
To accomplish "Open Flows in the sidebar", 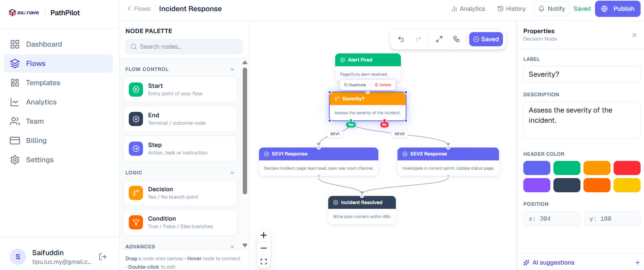I will [x=58, y=64].
